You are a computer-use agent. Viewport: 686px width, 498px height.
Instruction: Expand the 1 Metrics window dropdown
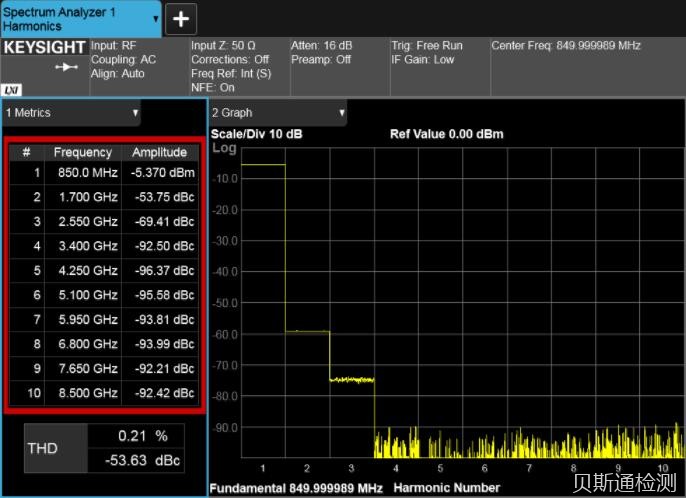click(135, 113)
